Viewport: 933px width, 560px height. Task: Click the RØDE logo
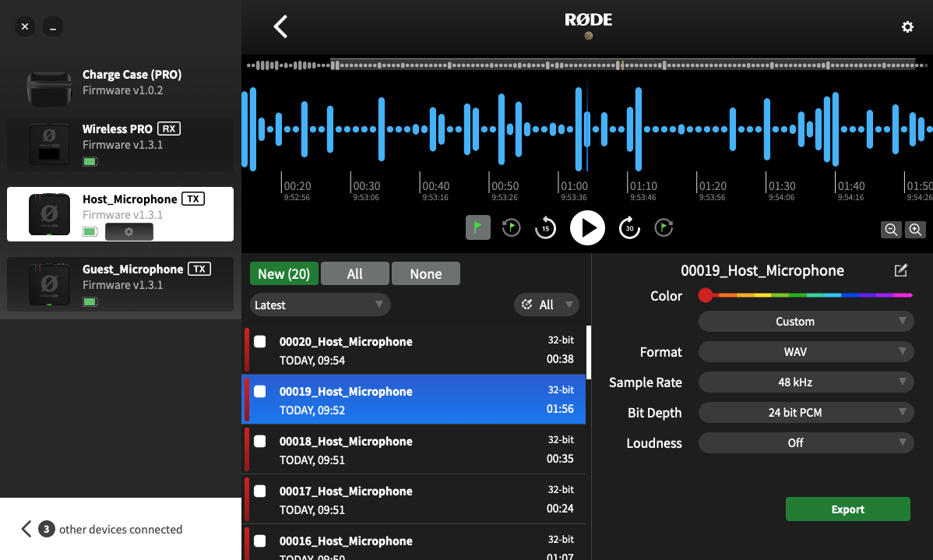588,19
